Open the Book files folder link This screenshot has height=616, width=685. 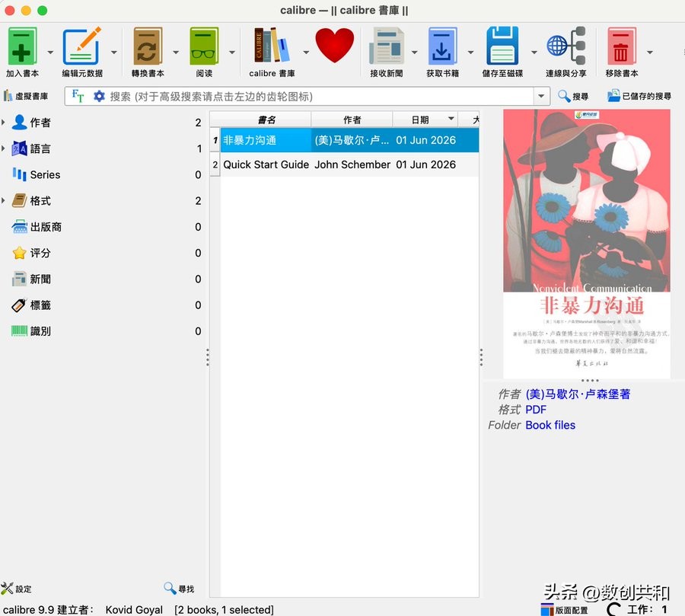click(550, 425)
